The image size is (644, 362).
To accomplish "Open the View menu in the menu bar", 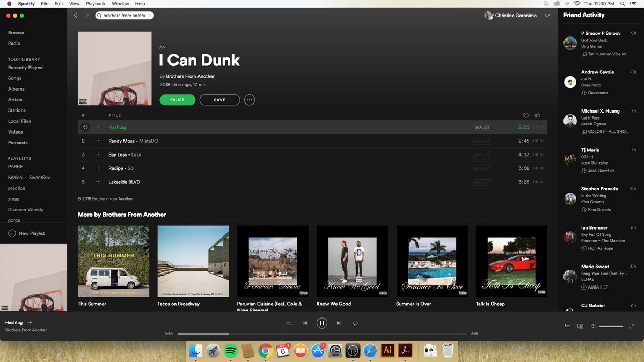I will [75, 4].
